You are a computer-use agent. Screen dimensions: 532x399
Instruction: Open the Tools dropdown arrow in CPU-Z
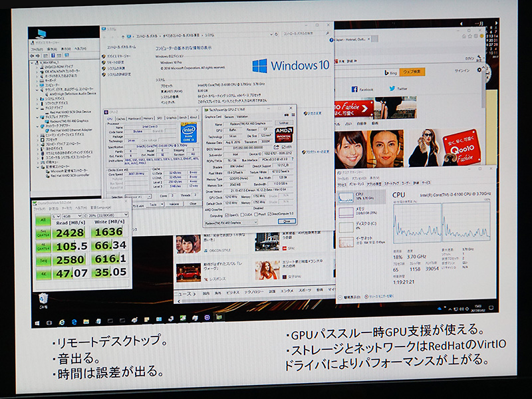[x=162, y=204]
